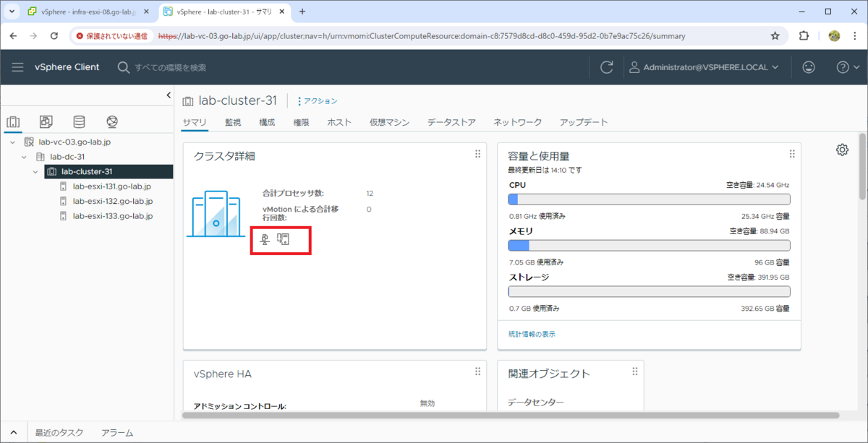
Task: Collapse lab-vc-03.go-lab.jp tree node
Action: pos(13,142)
